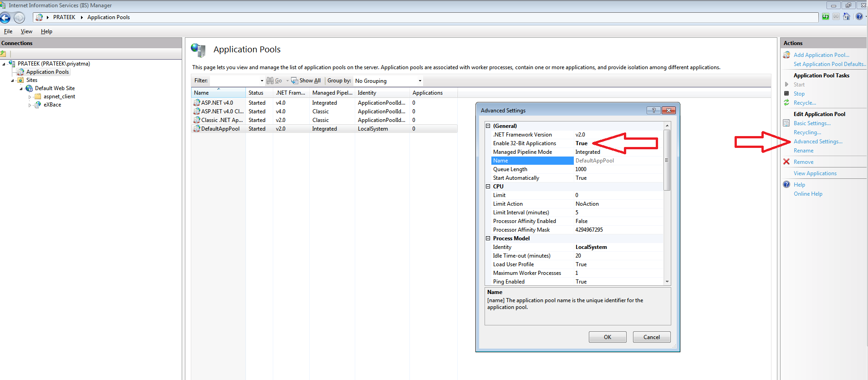This screenshot has width=868, height=380.
Task: Click the red Remove X icon
Action: [x=786, y=162]
